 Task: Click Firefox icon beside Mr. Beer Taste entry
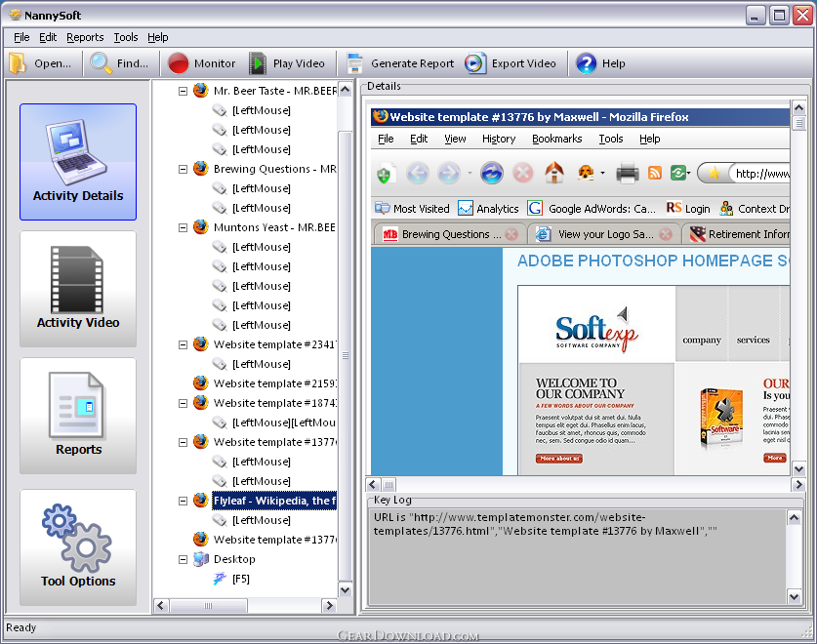click(x=201, y=91)
